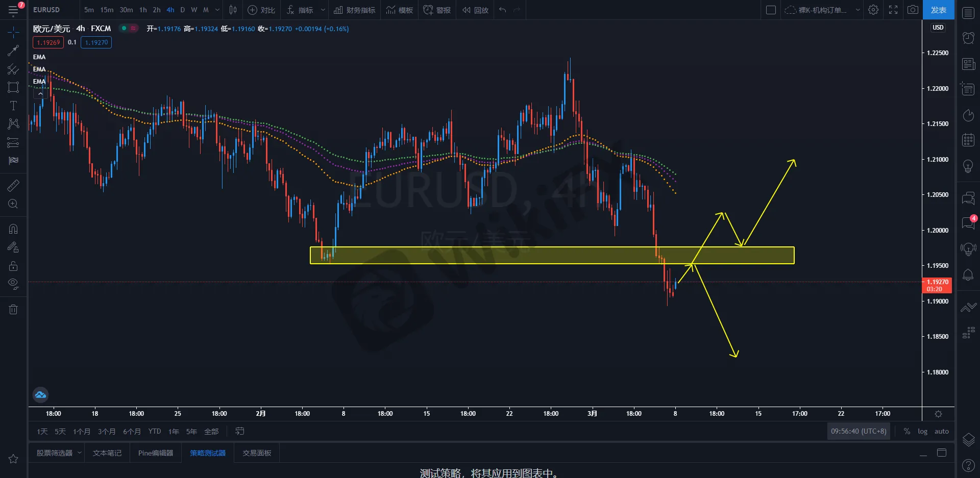Open the compare symbol (对比) tool
The image size is (980, 478).
[261, 10]
